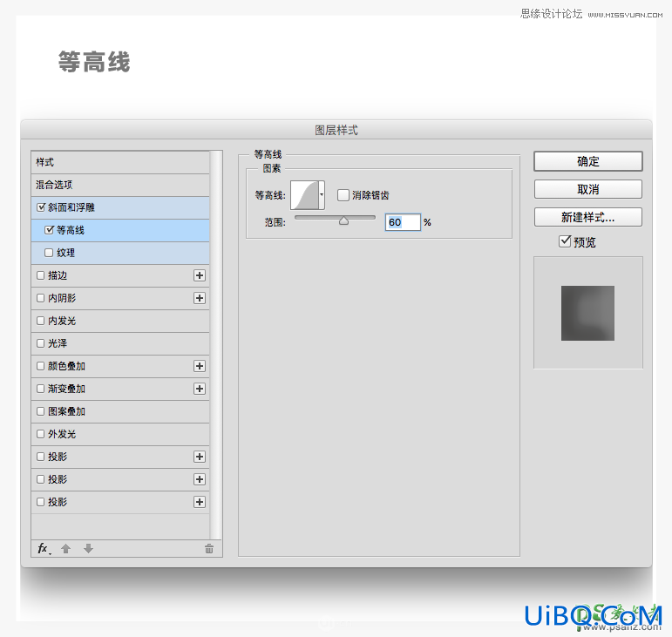This screenshot has width=672, height=637.
Task: Select the 外发光 row label
Action: tap(62, 434)
